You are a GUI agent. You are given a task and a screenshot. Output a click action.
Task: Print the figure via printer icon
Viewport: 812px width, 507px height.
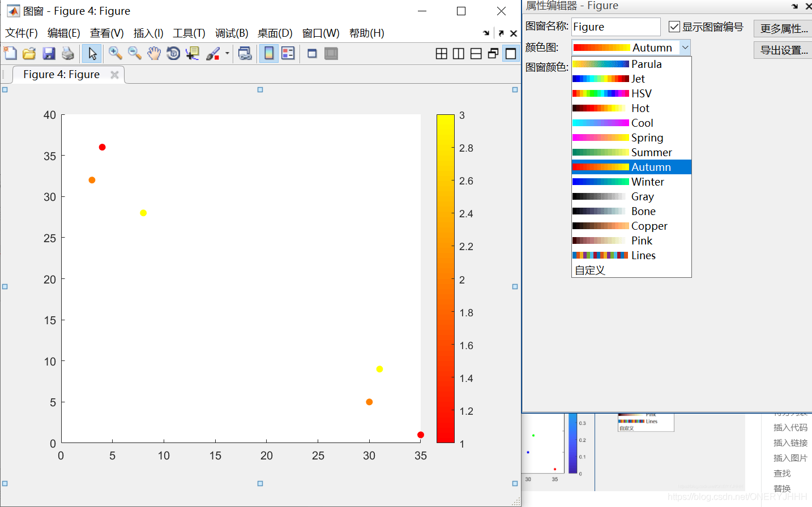coord(68,54)
